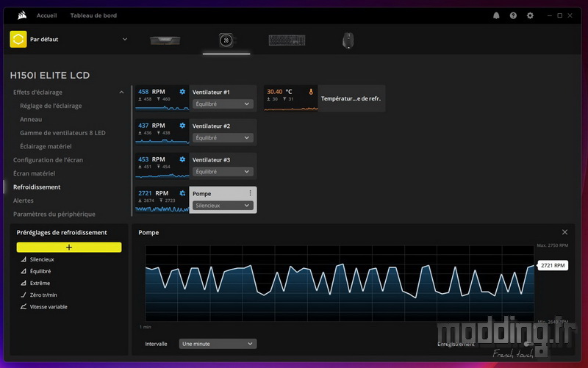The image size is (588, 368).
Task: Expand the Par défaut profile chevron
Action: tap(125, 39)
